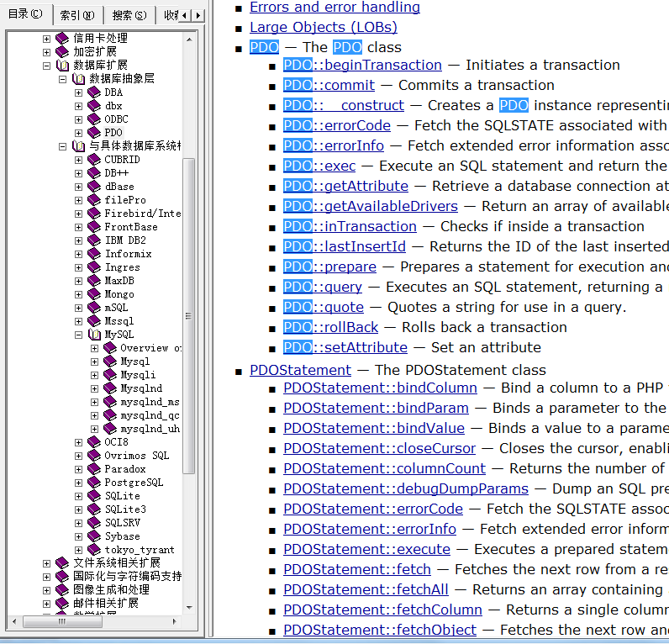
Task: Expand the PDO tree node
Action: pyautogui.click(x=78, y=133)
